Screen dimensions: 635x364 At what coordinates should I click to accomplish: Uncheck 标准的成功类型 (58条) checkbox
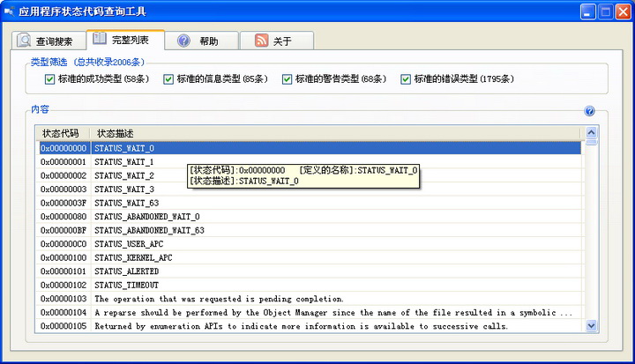[x=49, y=79]
